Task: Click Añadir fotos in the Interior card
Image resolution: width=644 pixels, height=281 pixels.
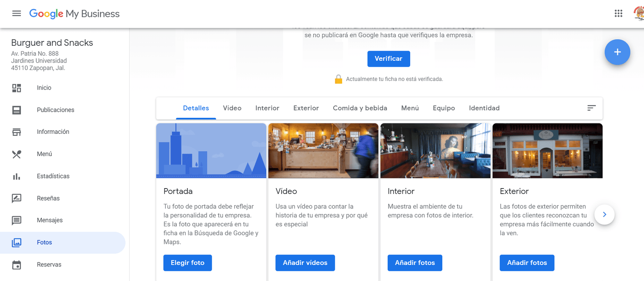Action: pyautogui.click(x=415, y=263)
